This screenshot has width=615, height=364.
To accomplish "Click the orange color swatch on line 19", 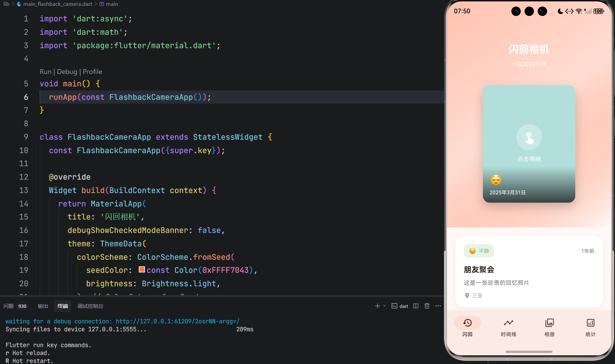I will click(x=142, y=270).
